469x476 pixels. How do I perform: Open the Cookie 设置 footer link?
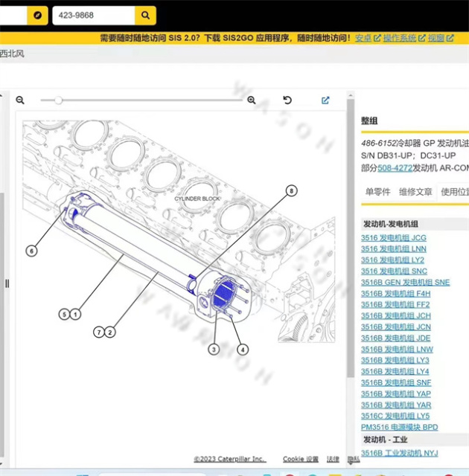[x=300, y=460]
